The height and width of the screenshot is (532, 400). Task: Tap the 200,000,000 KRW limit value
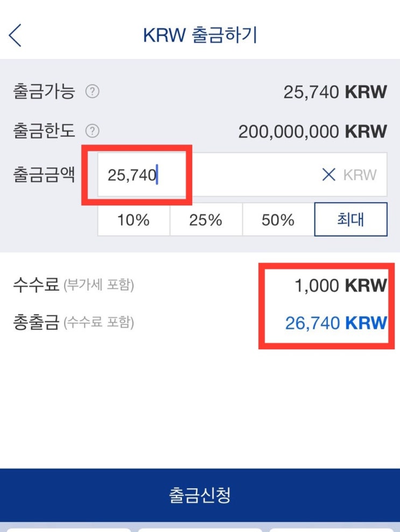[x=312, y=131]
